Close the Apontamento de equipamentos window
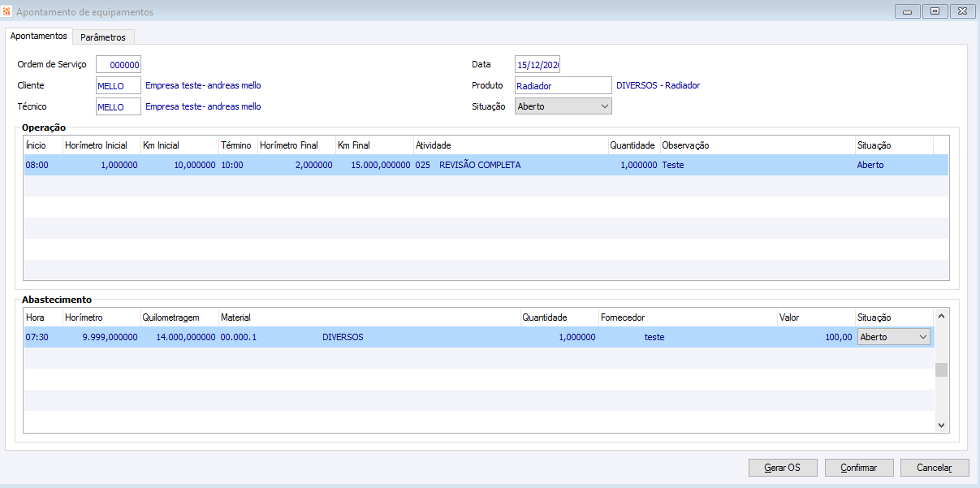 click(962, 11)
